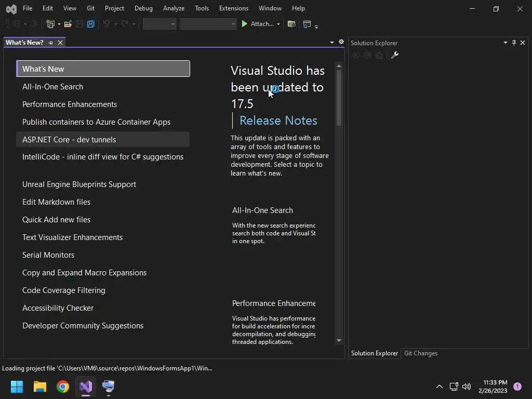
Task: Switch to the Git Changes tab
Action: (x=421, y=353)
